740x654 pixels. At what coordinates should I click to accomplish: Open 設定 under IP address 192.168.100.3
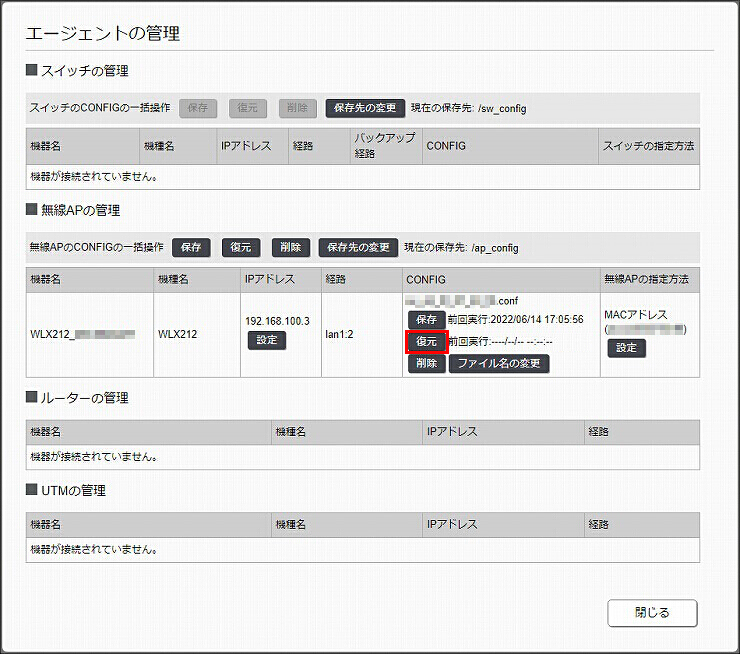[267, 340]
